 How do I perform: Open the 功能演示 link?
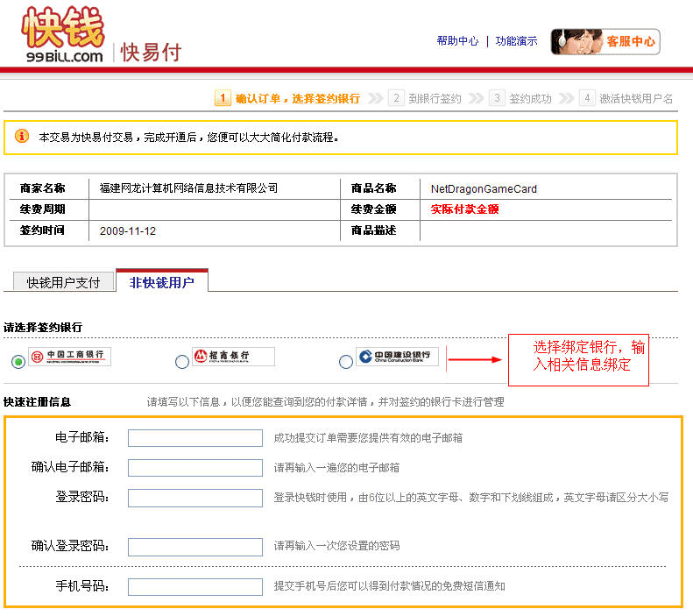tap(516, 41)
